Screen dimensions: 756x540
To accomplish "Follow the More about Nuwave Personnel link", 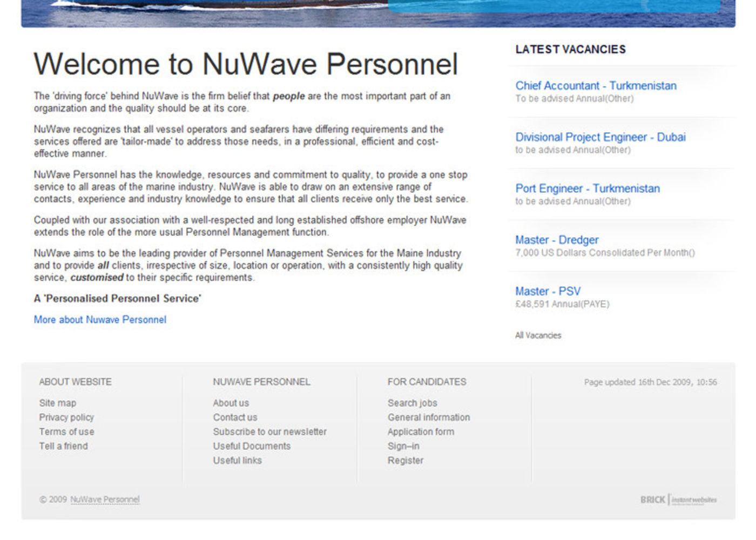I will pos(100,320).
